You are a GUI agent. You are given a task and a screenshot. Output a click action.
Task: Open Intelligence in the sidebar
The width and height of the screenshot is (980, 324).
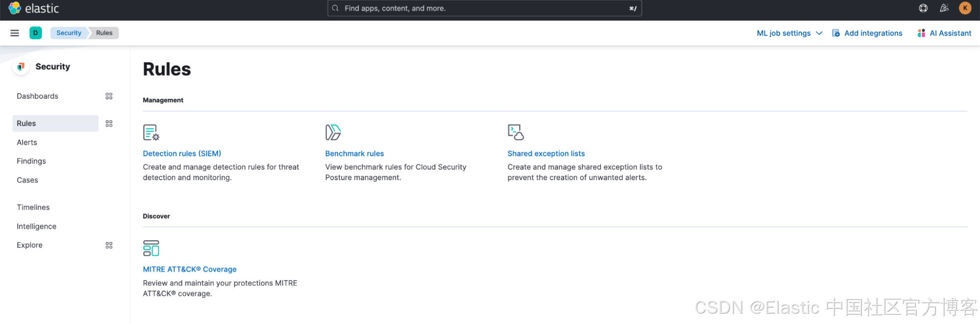36,226
